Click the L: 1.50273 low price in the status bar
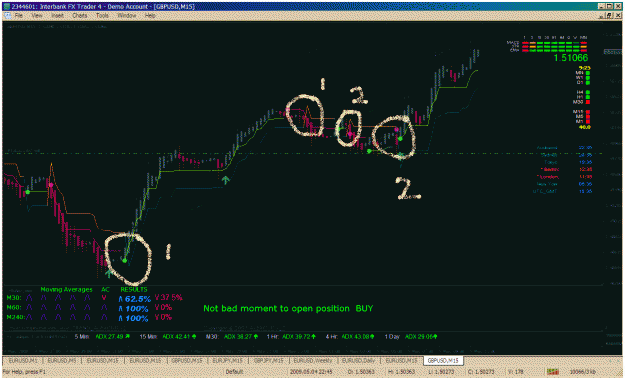The height and width of the screenshot is (378, 625). click(x=441, y=371)
